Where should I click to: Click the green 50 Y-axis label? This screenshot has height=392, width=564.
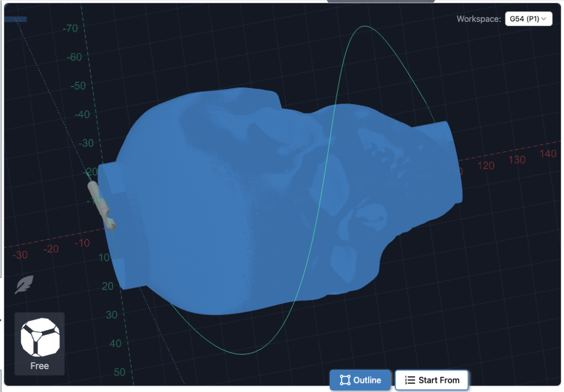coord(120,372)
